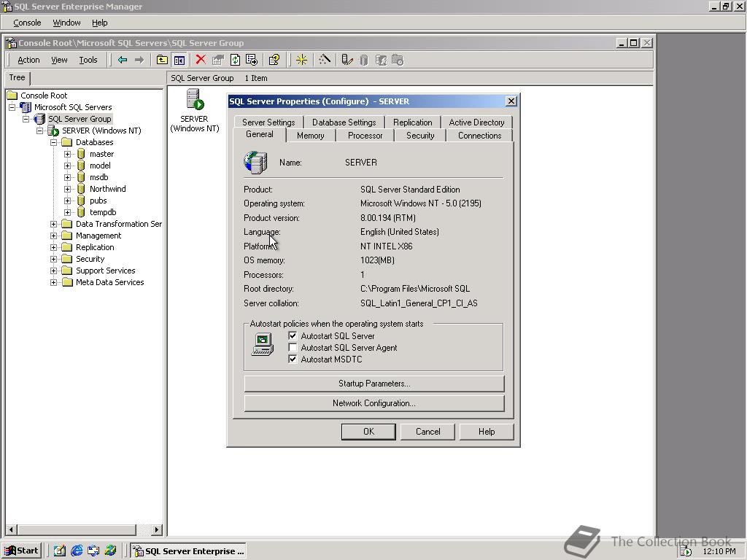Click the Refresh toolbar icon
The width and height of the screenshot is (747, 560).
coord(236,60)
